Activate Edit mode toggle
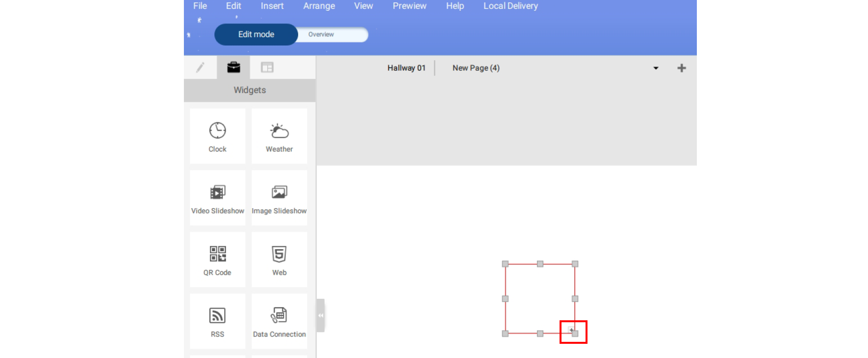The image size is (868, 358). (x=256, y=34)
